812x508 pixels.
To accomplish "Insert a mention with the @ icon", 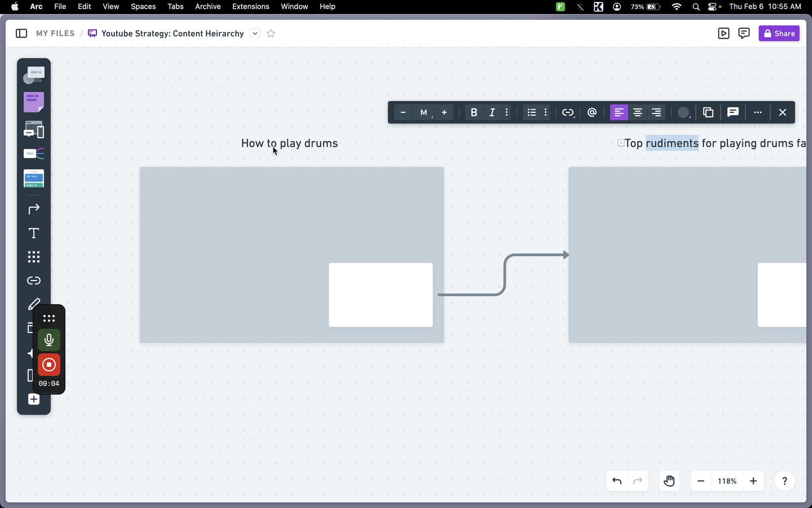I will point(592,112).
